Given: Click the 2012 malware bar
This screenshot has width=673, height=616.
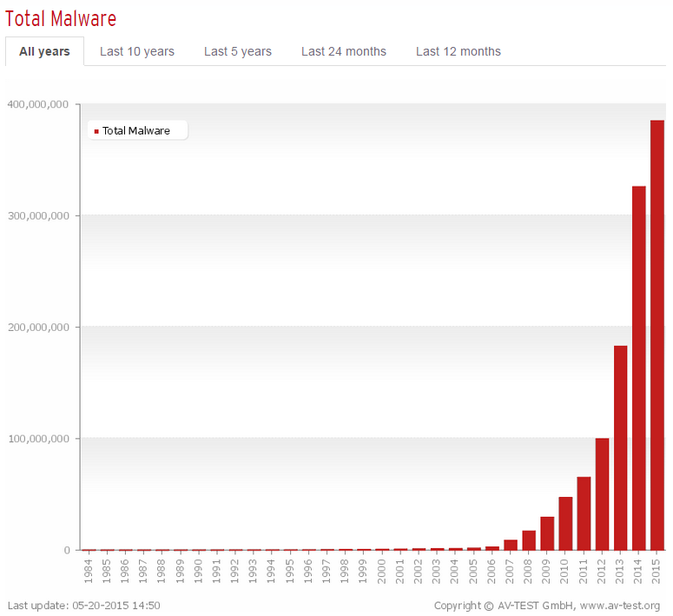Looking at the screenshot, I should coord(602,493).
